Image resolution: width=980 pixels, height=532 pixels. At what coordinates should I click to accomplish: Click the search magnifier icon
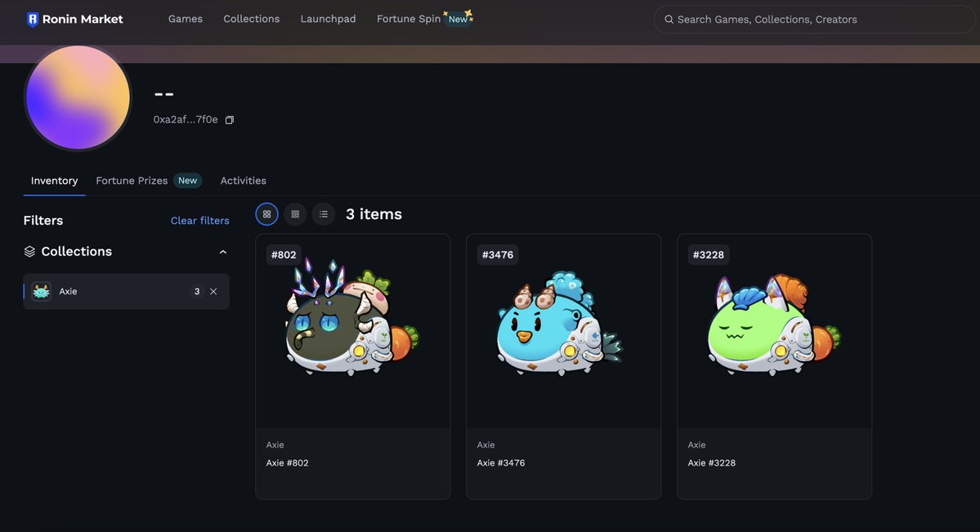(669, 20)
